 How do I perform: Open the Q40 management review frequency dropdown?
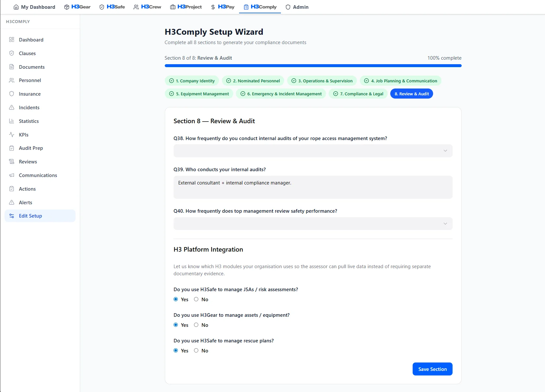[313, 223]
